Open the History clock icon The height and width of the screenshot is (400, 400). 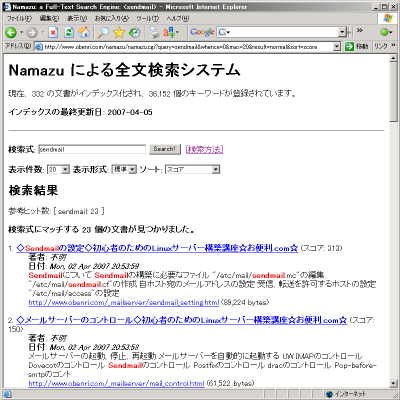pyautogui.click(x=135, y=32)
